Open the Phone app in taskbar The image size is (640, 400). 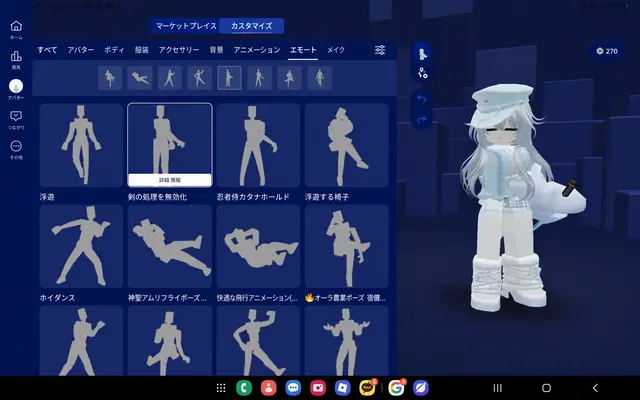pyautogui.click(x=244, y=388)
